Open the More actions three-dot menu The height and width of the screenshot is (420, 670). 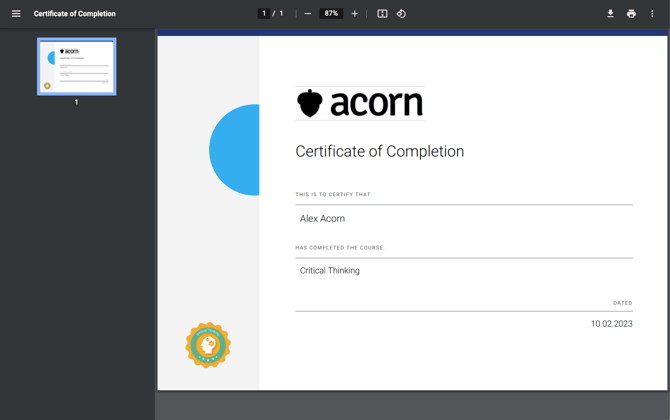tap(652, 14)
